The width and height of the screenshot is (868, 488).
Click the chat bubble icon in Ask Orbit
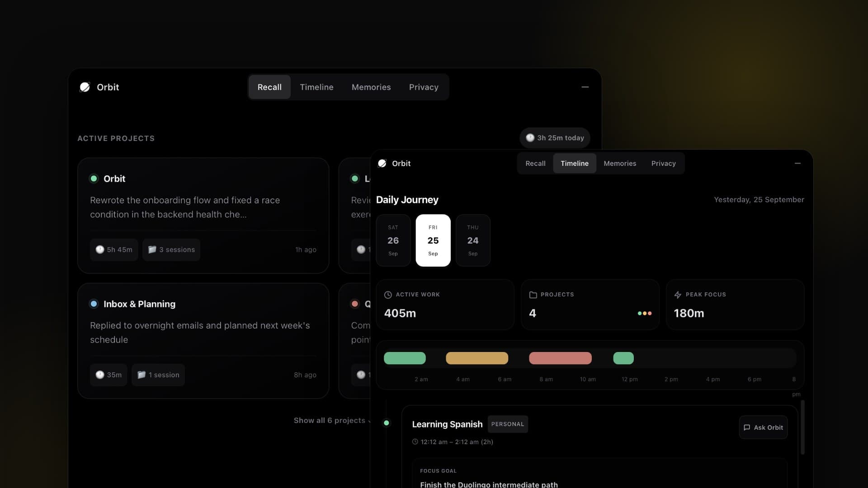pos(747,427)
